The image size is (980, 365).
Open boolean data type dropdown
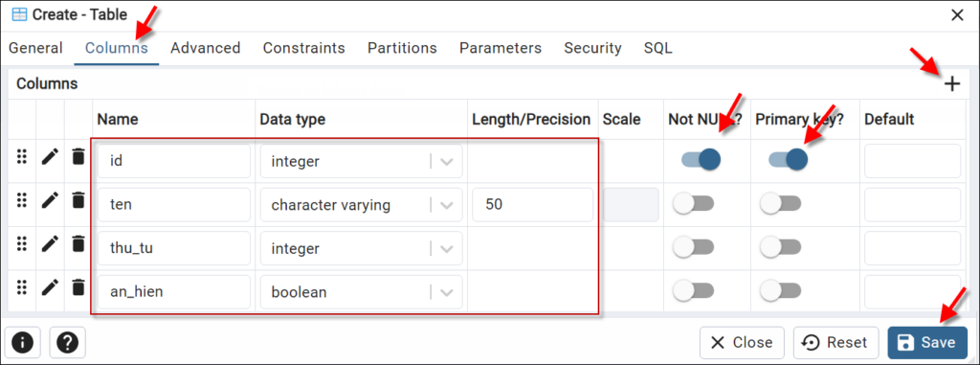point(446,292)
